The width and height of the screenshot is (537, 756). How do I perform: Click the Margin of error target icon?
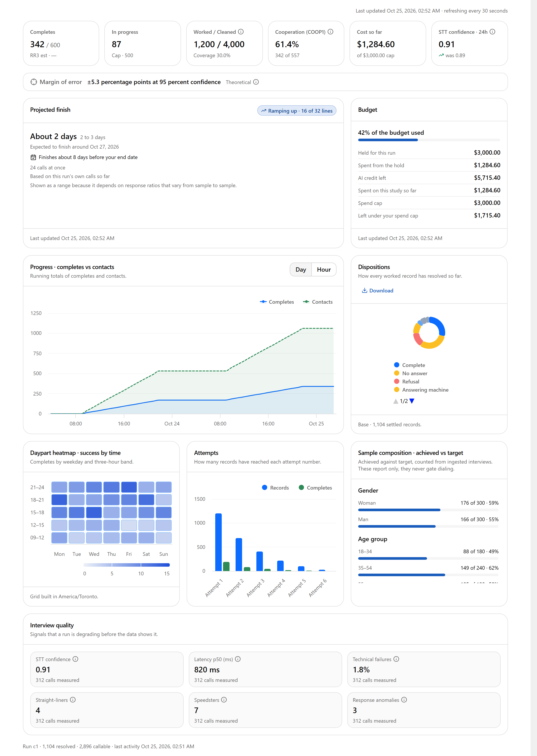click(x=34, y=82)
